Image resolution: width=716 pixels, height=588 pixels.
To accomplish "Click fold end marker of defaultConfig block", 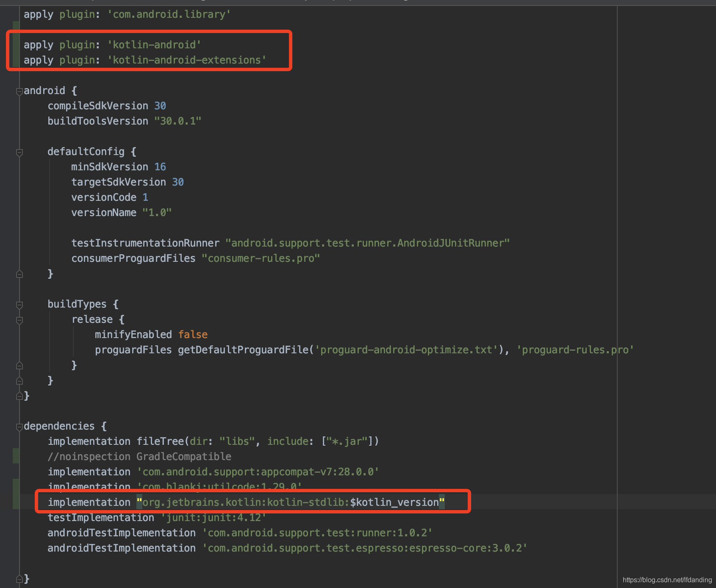I will click(19, 274).
